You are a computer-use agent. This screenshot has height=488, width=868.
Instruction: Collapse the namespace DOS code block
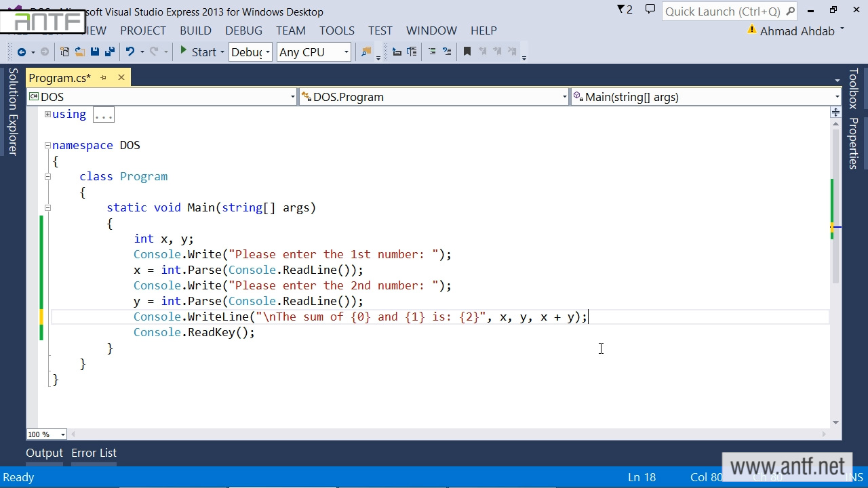pyautogui.click(x=47, y=145)
